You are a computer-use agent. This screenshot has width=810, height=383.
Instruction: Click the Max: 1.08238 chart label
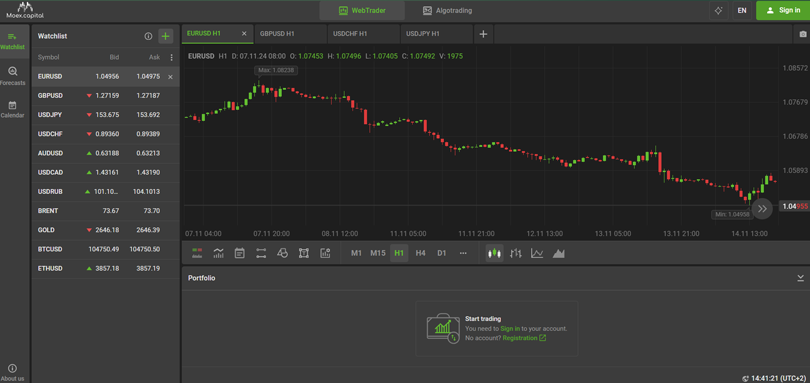click(x=275, y=70)
